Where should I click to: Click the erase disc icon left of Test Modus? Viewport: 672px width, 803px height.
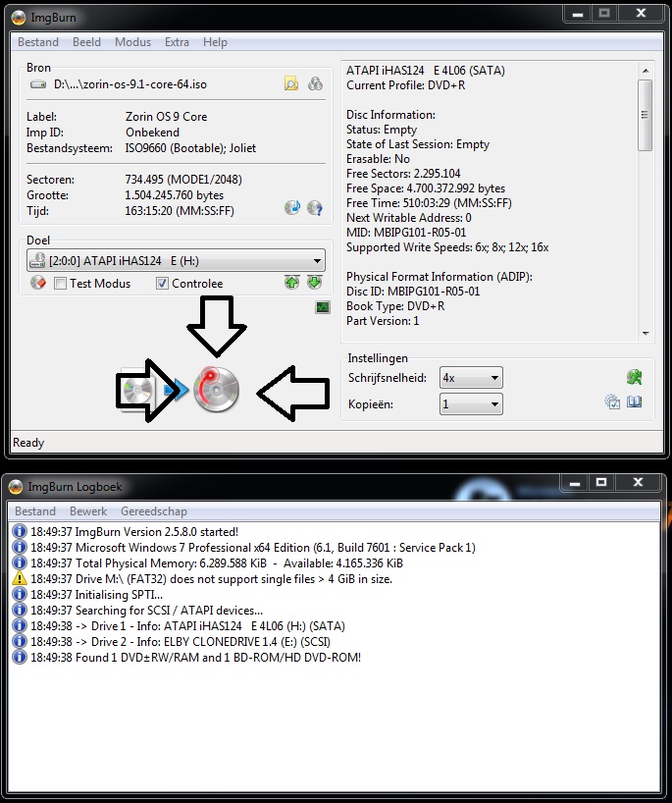[38, 282]
